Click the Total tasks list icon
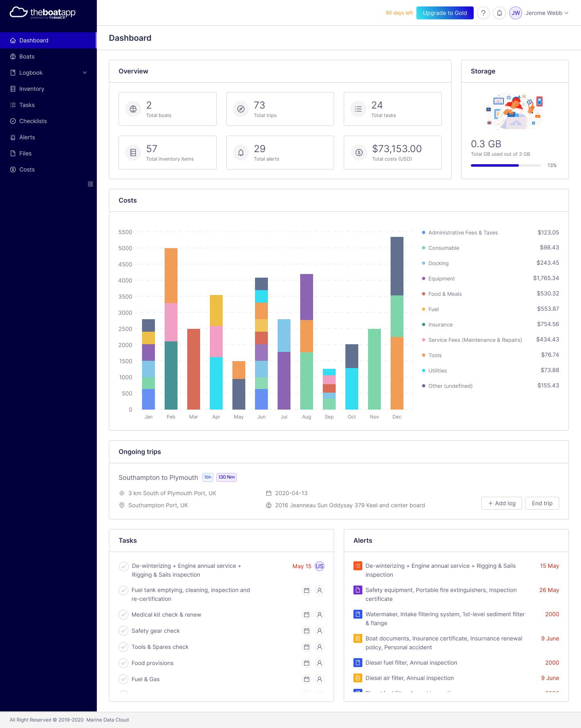This screenshot has width=581, height=728. 358,109
